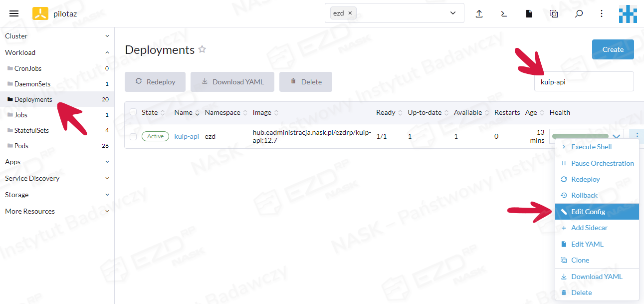
Task: Open the hamburger navigation menu
Action: (x=14, y=13)
